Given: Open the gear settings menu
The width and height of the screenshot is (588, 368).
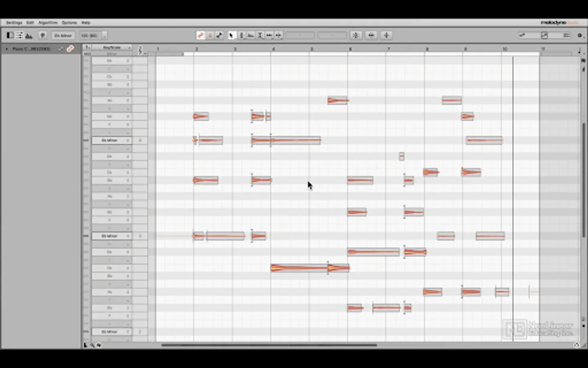Looking at the screenshot, I should (579, 36).
